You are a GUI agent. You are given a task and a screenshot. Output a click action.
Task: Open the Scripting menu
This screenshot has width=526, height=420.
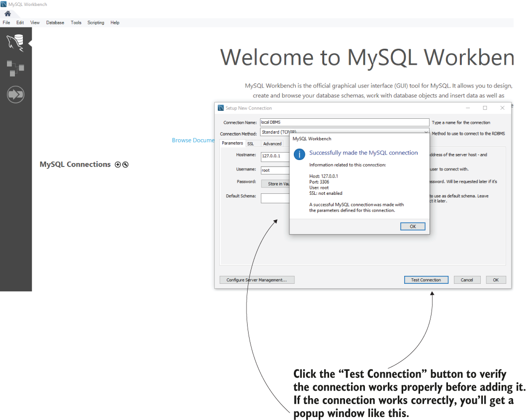[x=95, y=22]
